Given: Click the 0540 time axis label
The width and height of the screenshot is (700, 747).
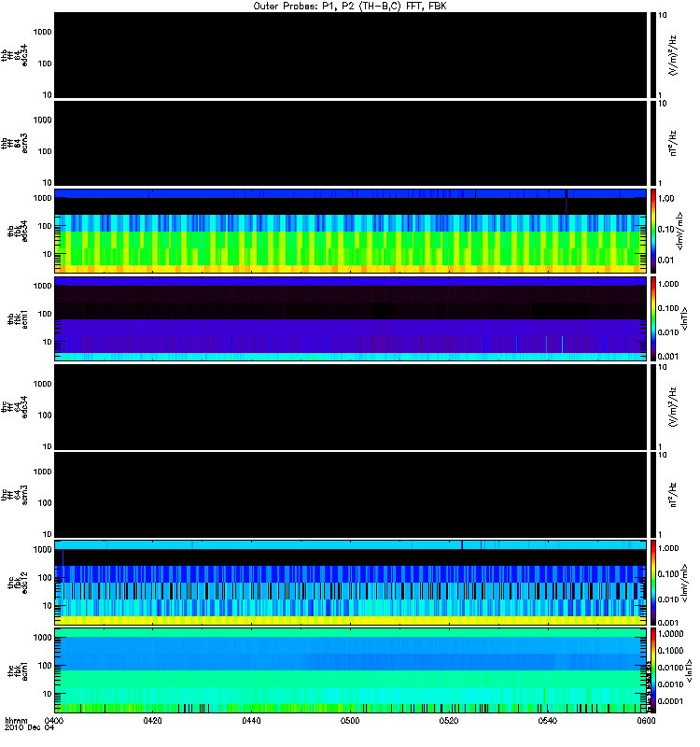Looking at the screenshot, I should click(x=548, y=720).
